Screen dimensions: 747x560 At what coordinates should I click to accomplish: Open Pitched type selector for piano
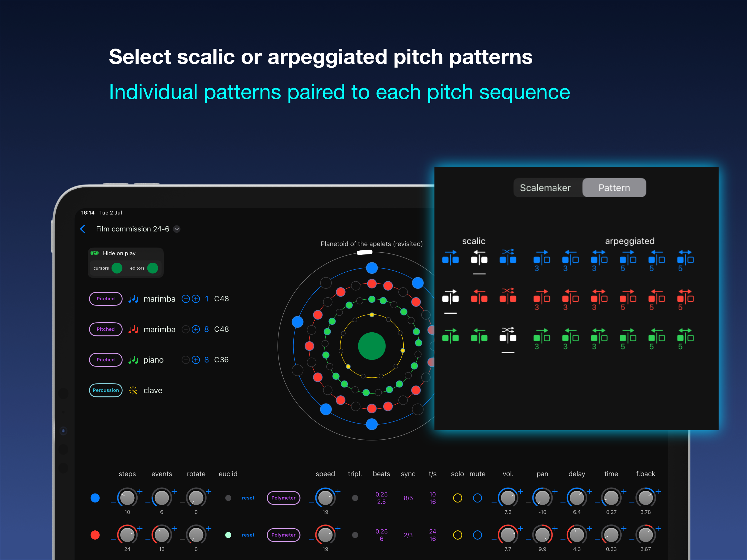point(106,360)
